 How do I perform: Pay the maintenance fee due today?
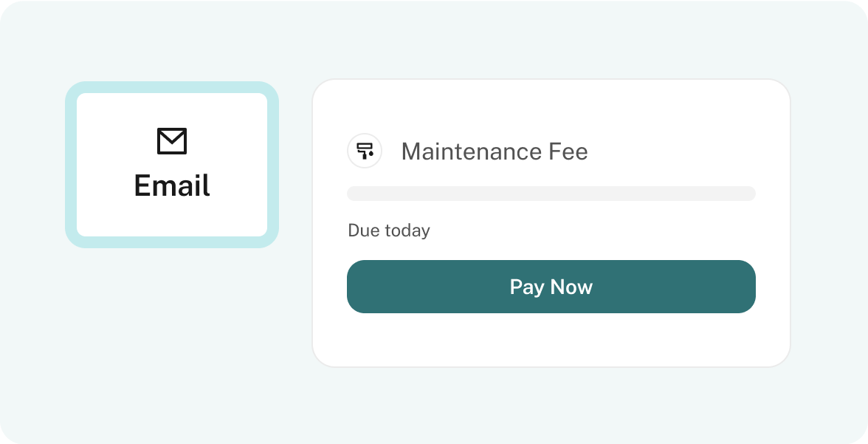pos(551,287)
